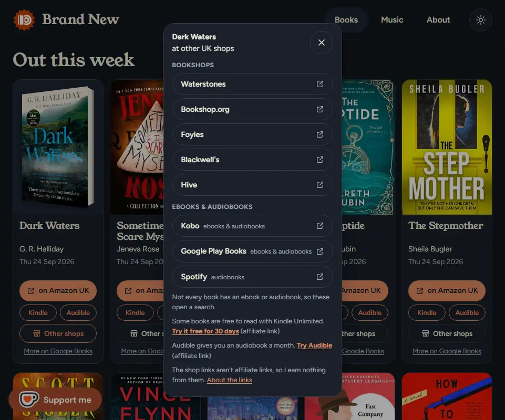Image resolution: width=505 pixels, height=420 pixels.
Task: Click Audible button under Dark Waters
Action: tap(78, 313)
